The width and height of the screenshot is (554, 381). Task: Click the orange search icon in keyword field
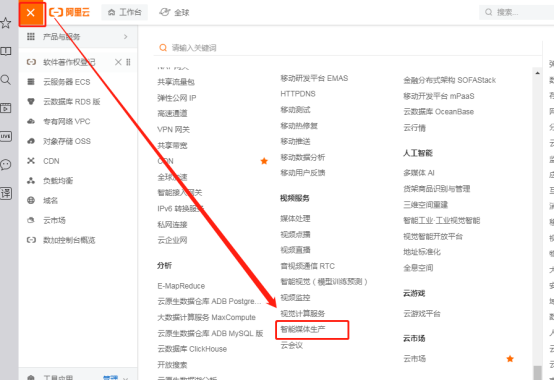click(x=163, y=48)
